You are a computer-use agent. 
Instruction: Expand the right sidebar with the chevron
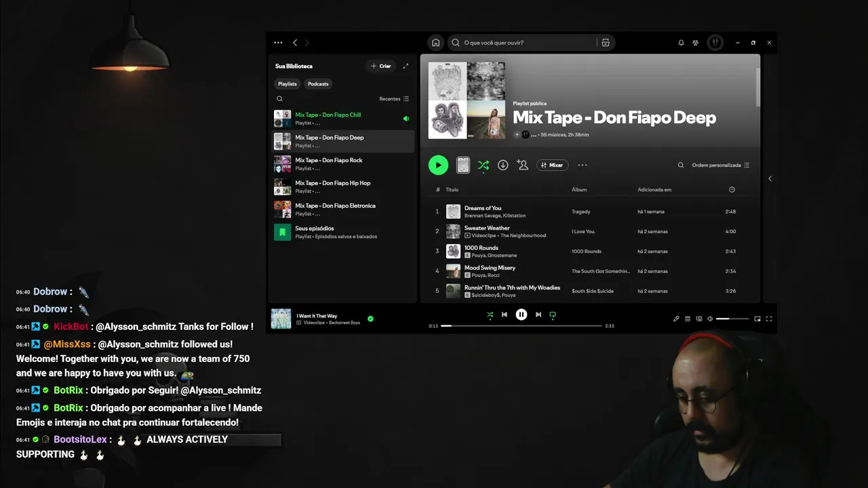[770, 179]
